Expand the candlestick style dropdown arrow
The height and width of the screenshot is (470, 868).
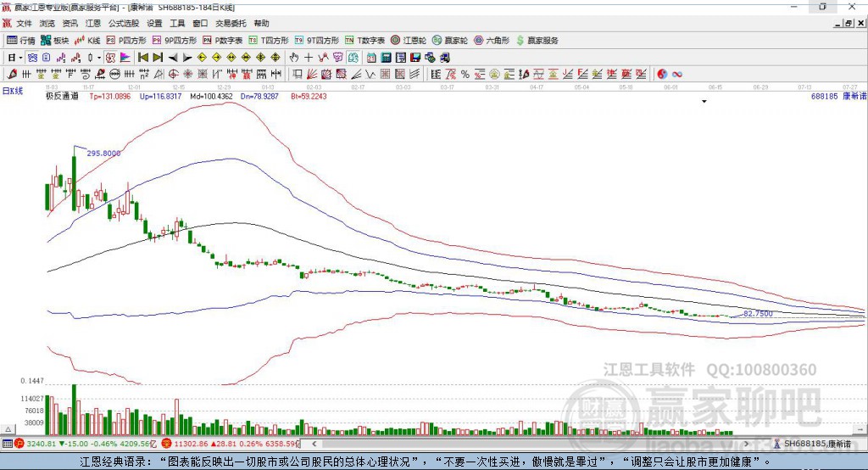pos(99,58)
